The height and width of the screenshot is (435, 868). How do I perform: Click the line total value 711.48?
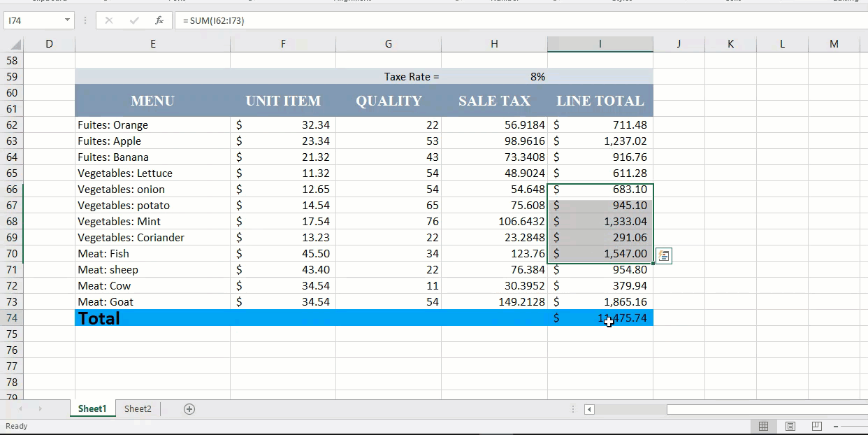pyautogui.click(x=600, y=125)
